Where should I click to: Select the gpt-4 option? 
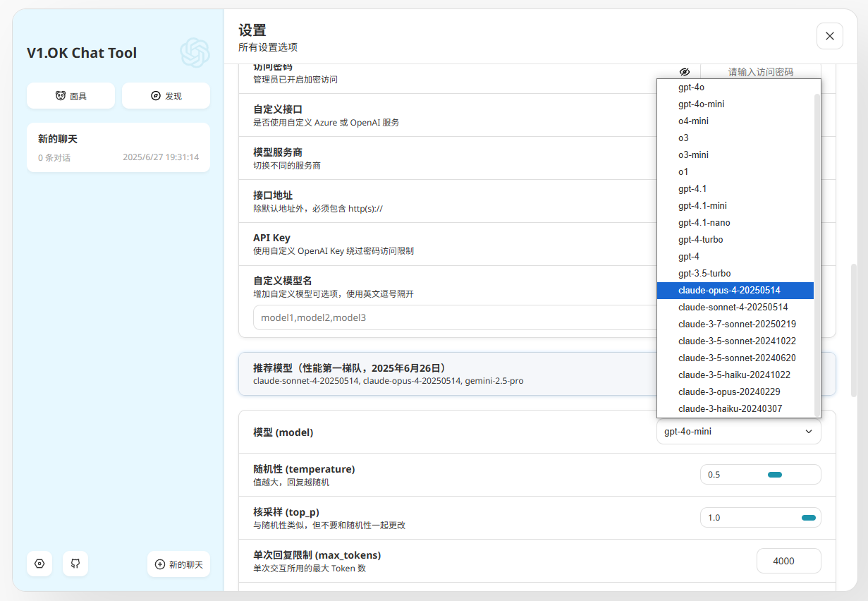tap(735, 257)
